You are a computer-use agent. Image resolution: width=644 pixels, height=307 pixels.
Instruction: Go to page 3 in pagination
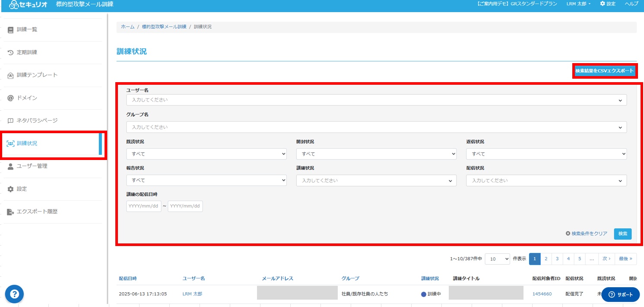[x=557, y=259]
